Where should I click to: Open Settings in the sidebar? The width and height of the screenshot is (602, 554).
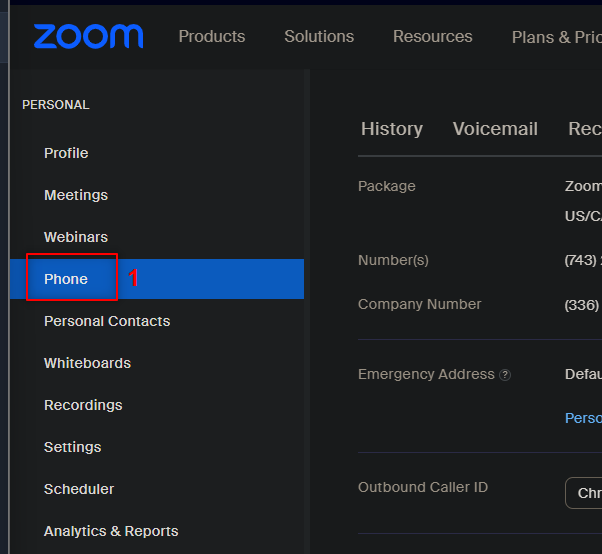click(73, 447)
